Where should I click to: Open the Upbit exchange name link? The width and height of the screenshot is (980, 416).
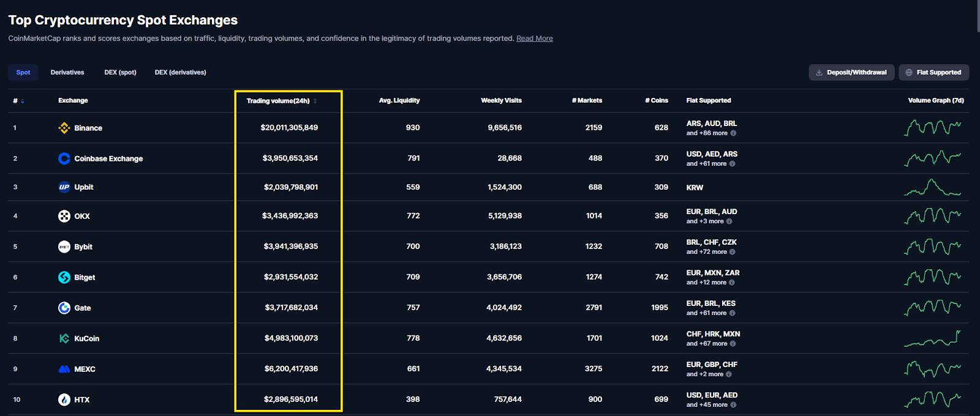[84, 187]
